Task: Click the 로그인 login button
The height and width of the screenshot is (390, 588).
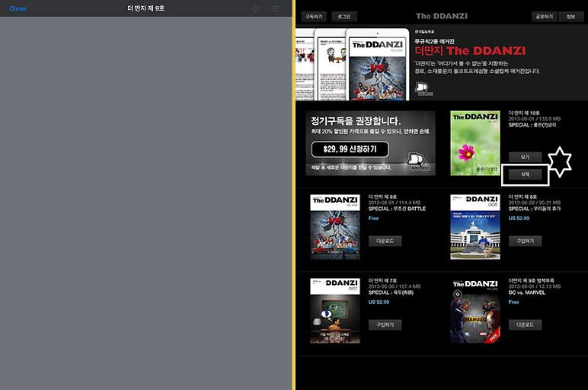Action: (x=344, y=17)
